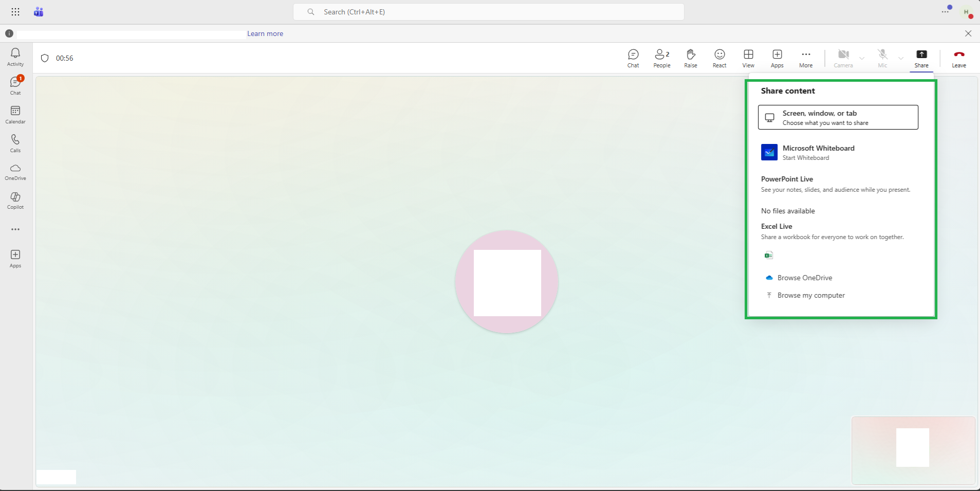
Task: Click the "No files available" text
Action: tap(788, 211)
